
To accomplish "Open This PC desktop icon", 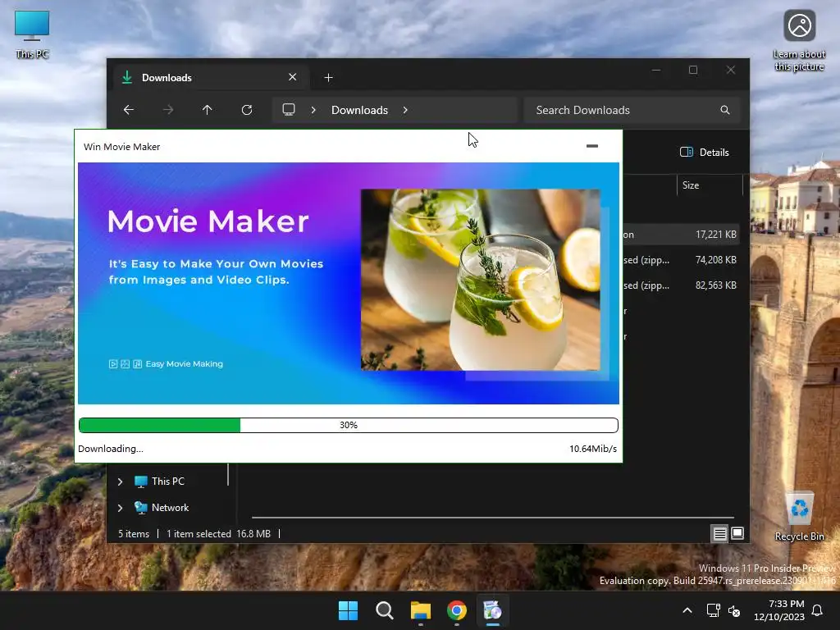I will [x=32, y=34].
